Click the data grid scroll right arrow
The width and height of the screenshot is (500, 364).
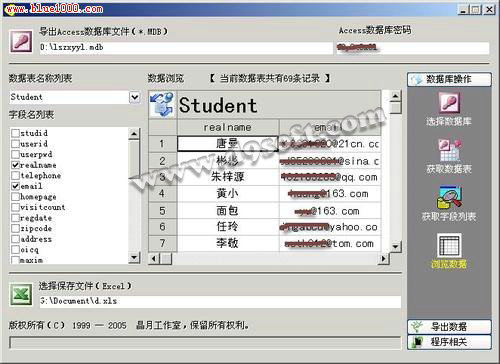[x=383, y=259]
